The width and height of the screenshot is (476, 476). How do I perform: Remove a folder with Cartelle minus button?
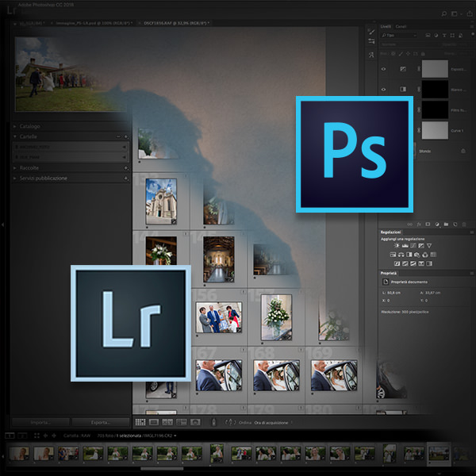118,137
